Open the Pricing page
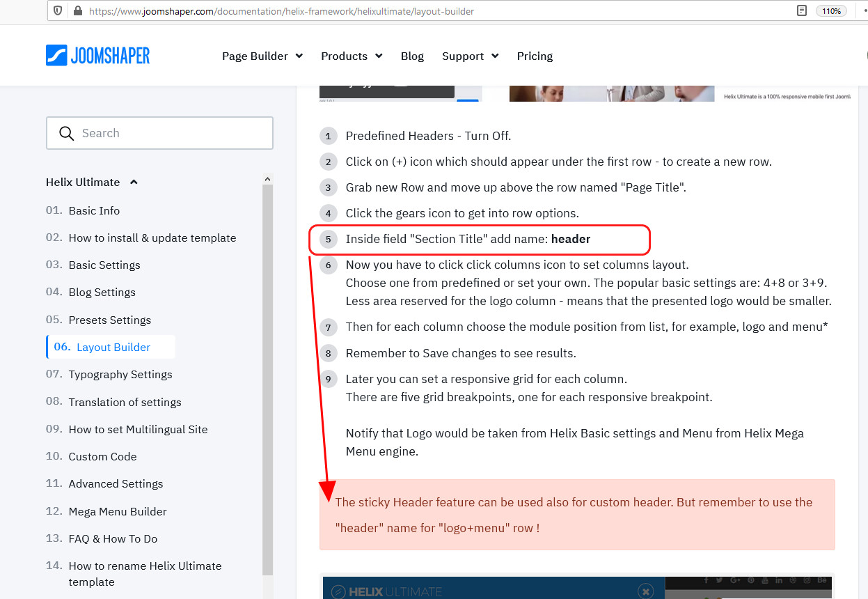Image resolution: width=868 pixels, height=599 pixels. pos(535,56)
